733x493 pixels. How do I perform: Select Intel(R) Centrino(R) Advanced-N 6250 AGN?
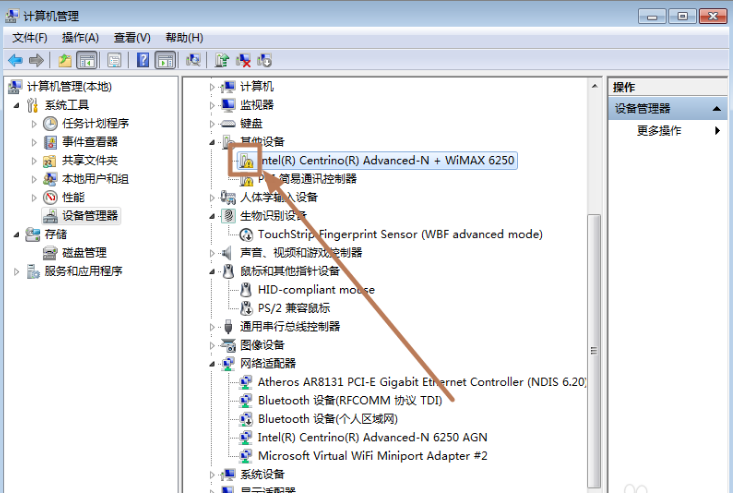tap(373, 437)
